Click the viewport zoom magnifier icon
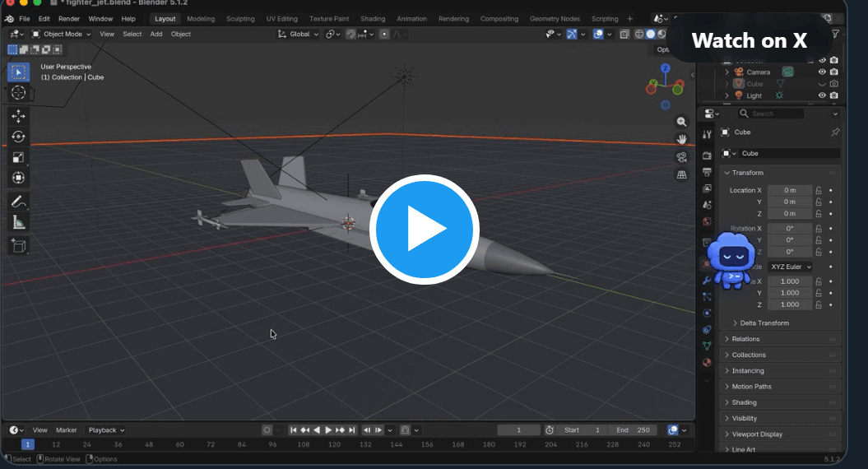 681,122
